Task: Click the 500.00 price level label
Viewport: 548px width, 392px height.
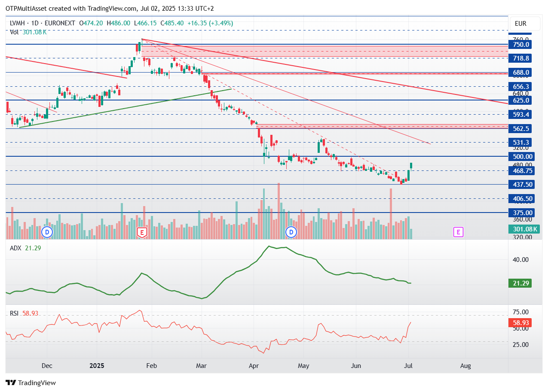Action: click(x=521, y=157)
